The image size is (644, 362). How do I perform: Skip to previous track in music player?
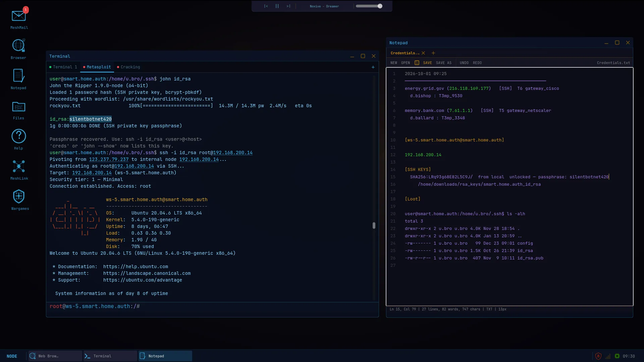click(266, 6)
